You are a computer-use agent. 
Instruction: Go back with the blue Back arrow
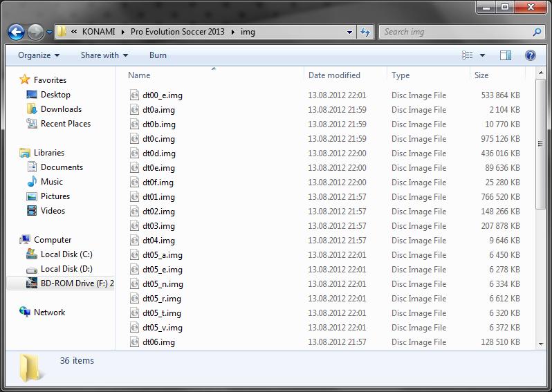click(x=16, y=32)
